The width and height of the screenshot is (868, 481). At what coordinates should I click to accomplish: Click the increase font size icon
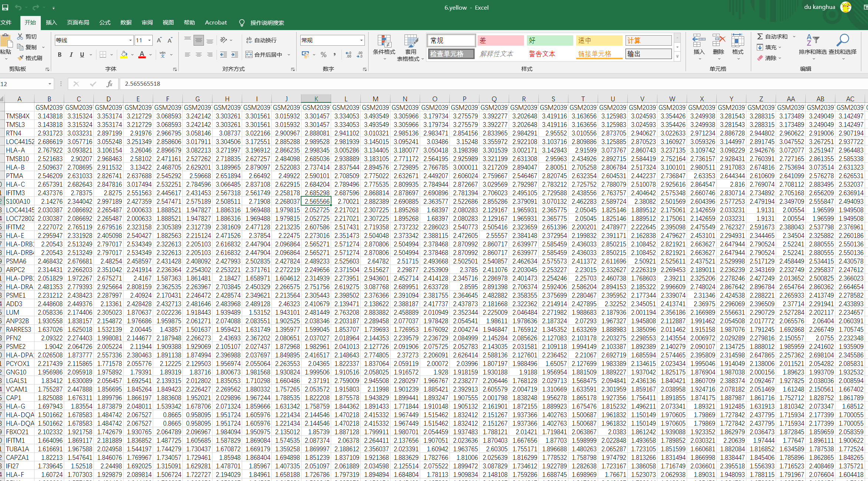point(159,40)
